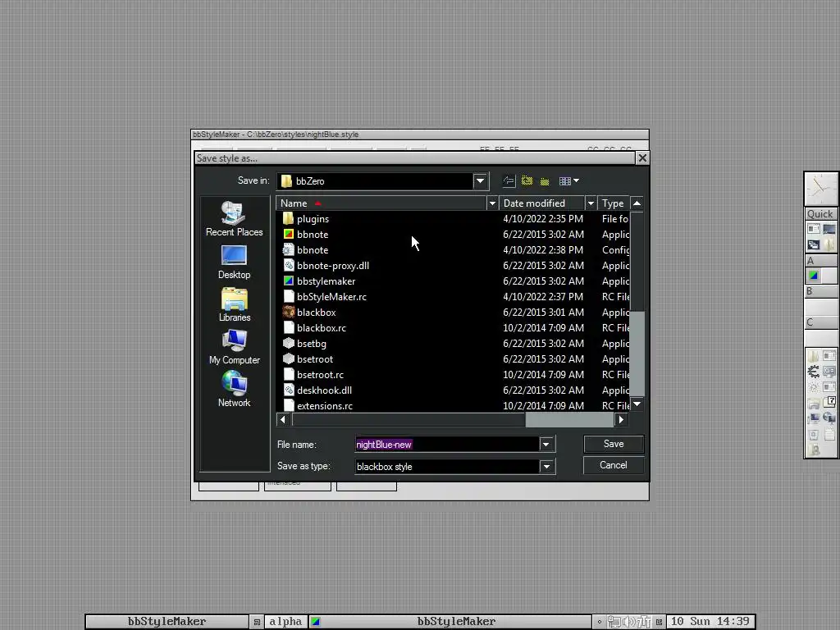
Task: Expand the File name dropdown arrow
Action: [546, 444]
